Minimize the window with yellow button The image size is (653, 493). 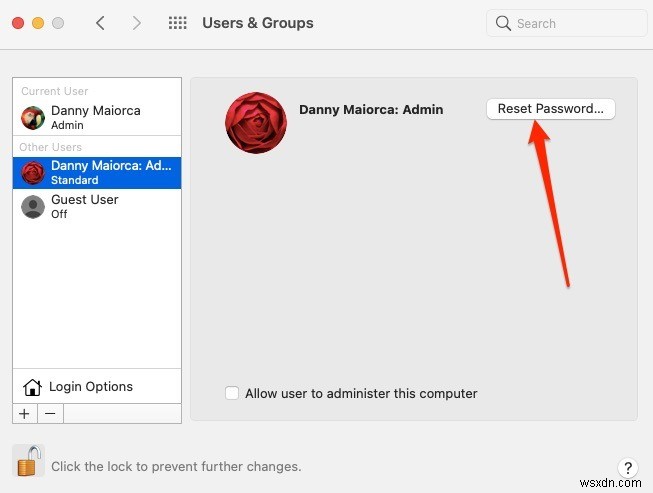38,23
